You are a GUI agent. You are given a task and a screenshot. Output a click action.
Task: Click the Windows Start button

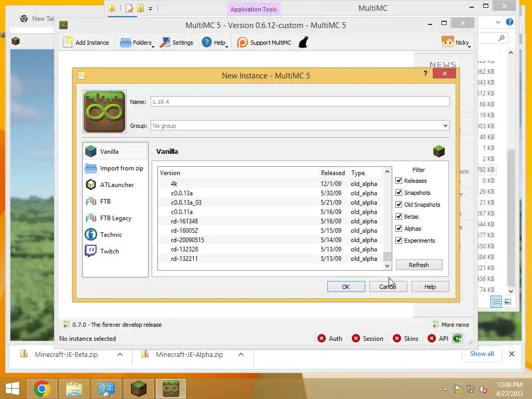(12, 389)
